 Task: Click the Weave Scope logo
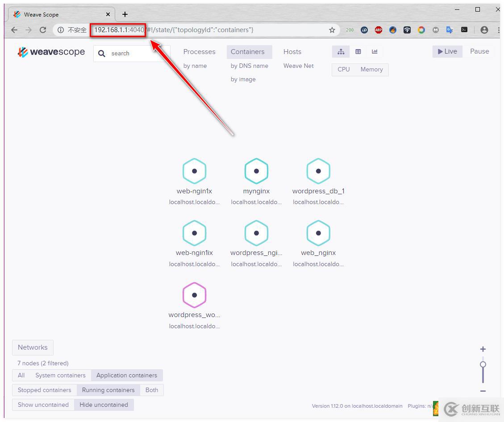click(x=51, y=52)
